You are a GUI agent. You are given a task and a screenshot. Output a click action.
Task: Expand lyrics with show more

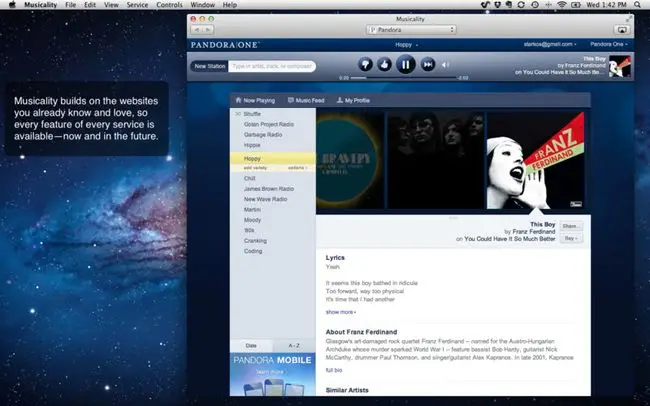[341, 312]
